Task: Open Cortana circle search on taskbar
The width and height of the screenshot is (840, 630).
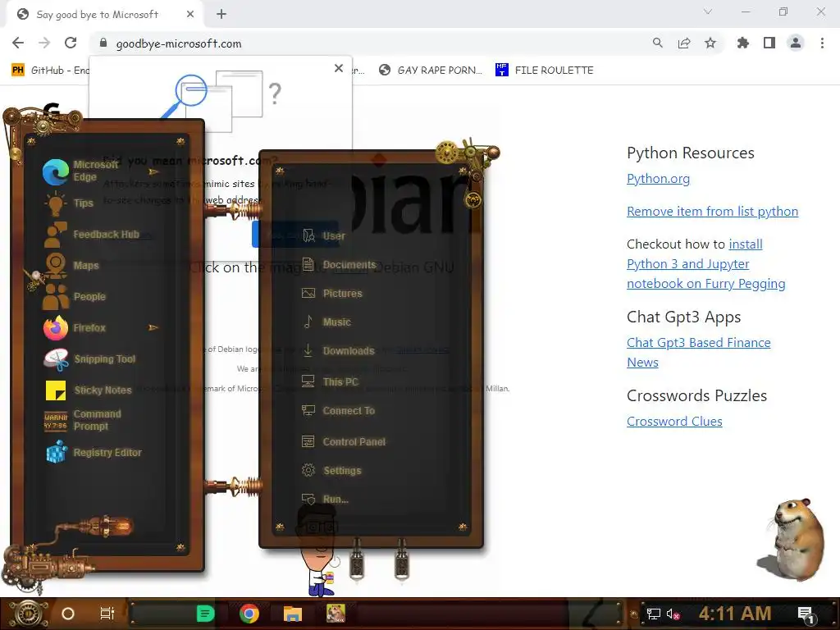Action: (x=68, y=614)
